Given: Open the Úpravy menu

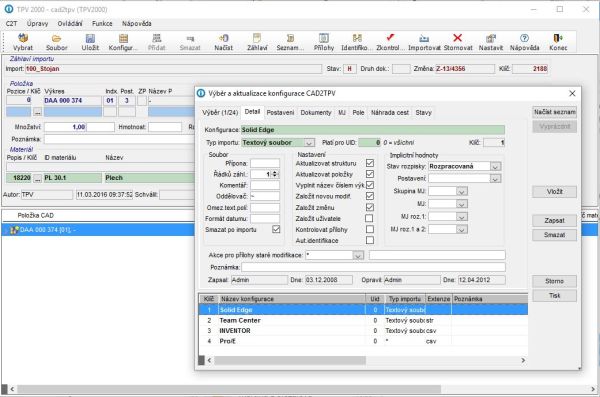Looking at the screenshot, I should tap(38, 23).
